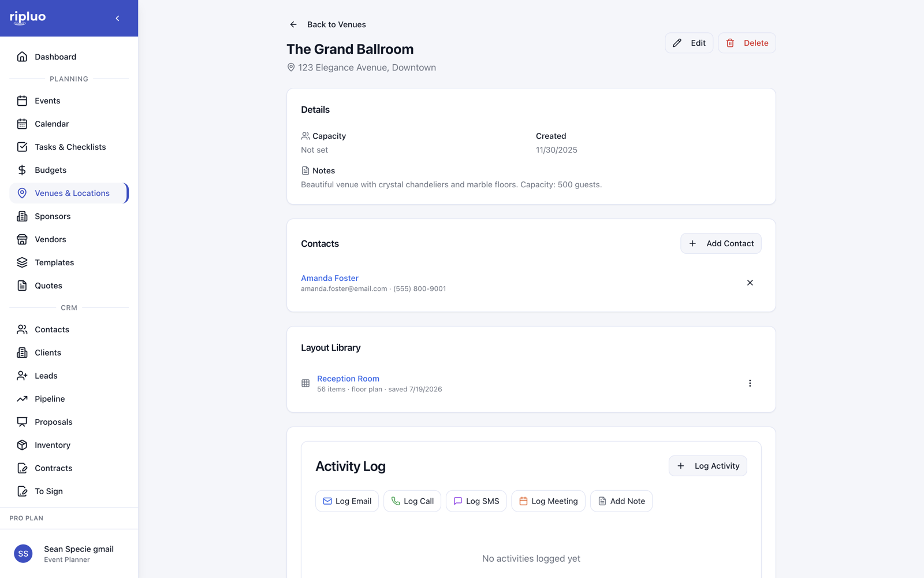The width and height of the screenshot is (924, 578).
Task: Click the Sean Specie gmail profile name
Action: coord(79,549)
